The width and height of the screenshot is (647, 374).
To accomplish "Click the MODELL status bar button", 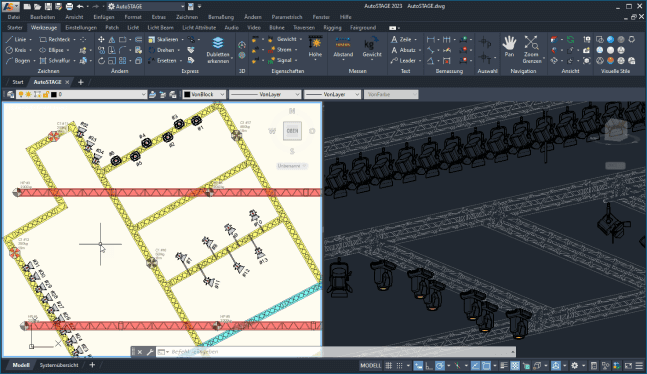I will coord(371,366).
